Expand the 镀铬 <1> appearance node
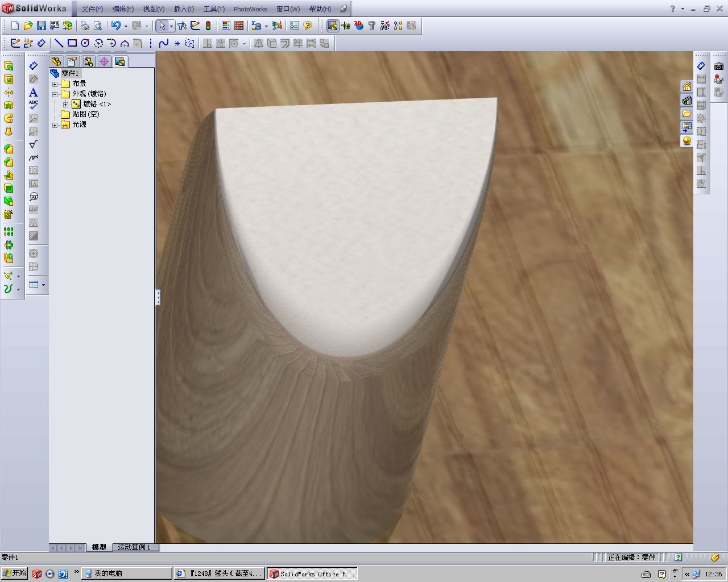The height and width of the screenshot is (582, 728). [65, 105]
